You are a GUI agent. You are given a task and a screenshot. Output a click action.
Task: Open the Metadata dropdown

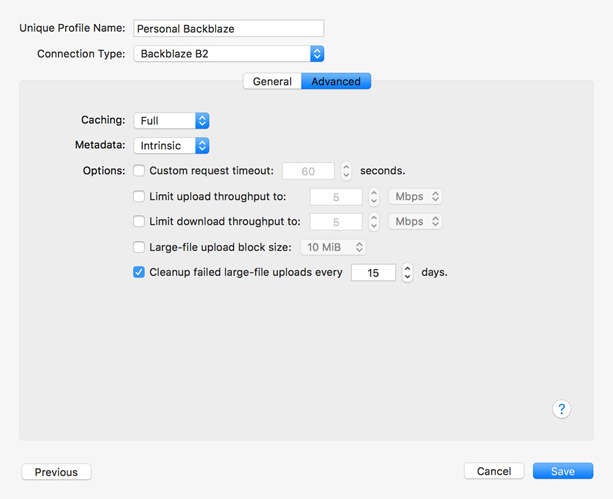(171, 145)
